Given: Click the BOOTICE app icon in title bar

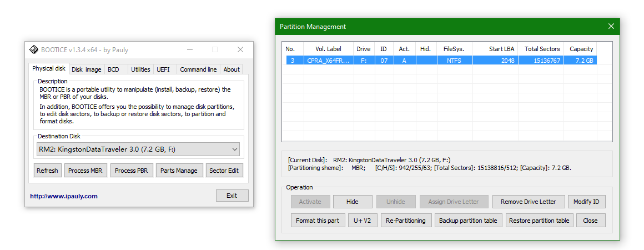Looking at the screenshot, I should [34, 50].
